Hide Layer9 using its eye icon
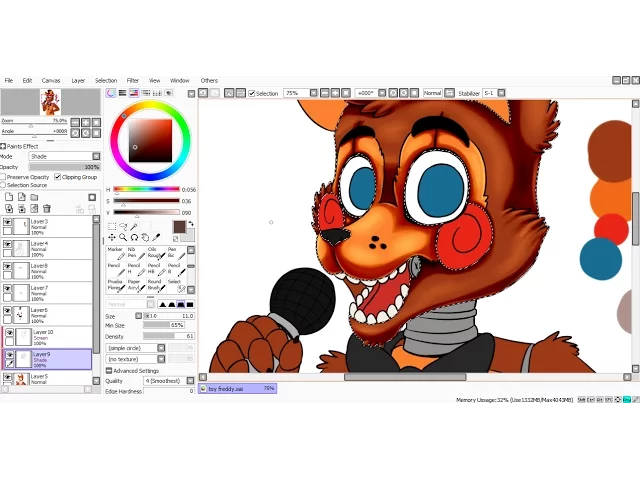This screenshot has width=640, height=480. point(9,355)
